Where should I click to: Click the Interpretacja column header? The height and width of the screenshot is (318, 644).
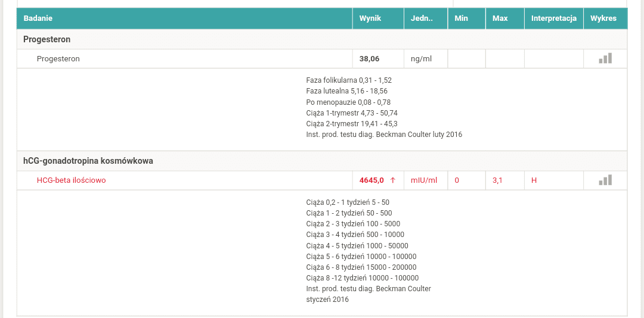pos(553,18)
